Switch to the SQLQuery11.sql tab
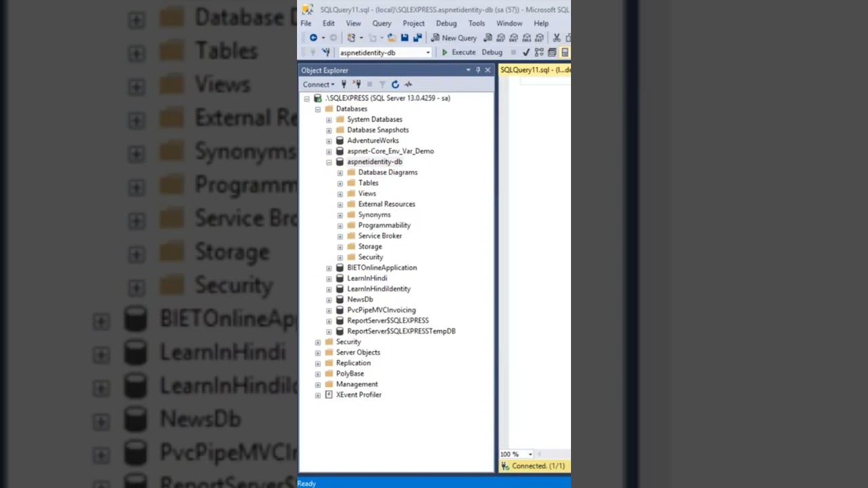The width and height of the screenshot is (868, 488). pyautogui.click(x=535, y=70)
